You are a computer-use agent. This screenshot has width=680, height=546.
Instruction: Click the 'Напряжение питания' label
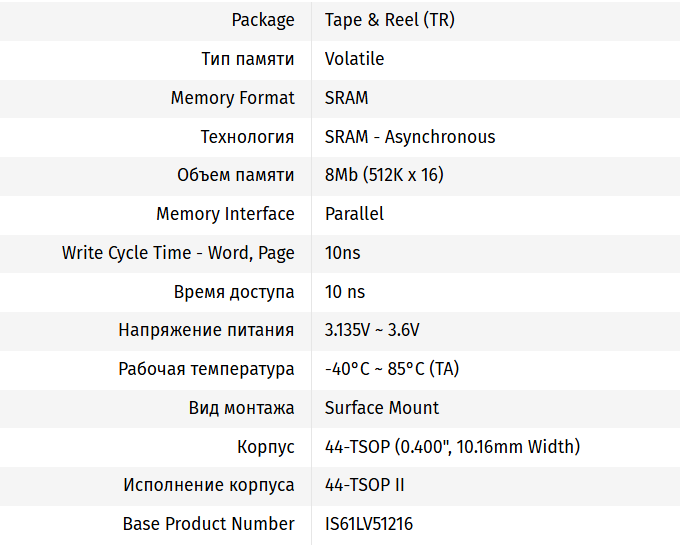coord(206,330)
